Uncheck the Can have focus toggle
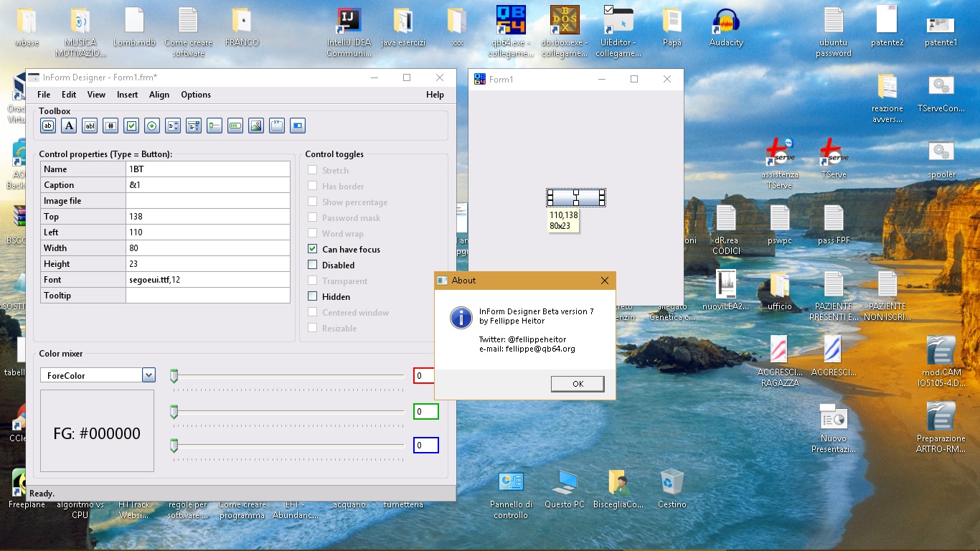 pos(313,250)
